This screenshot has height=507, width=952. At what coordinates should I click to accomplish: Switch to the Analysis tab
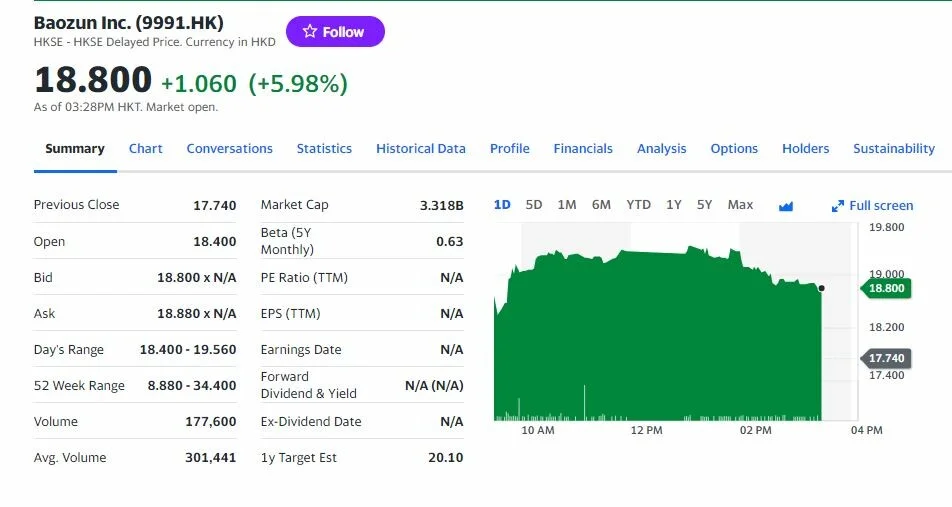click(662, 149)
